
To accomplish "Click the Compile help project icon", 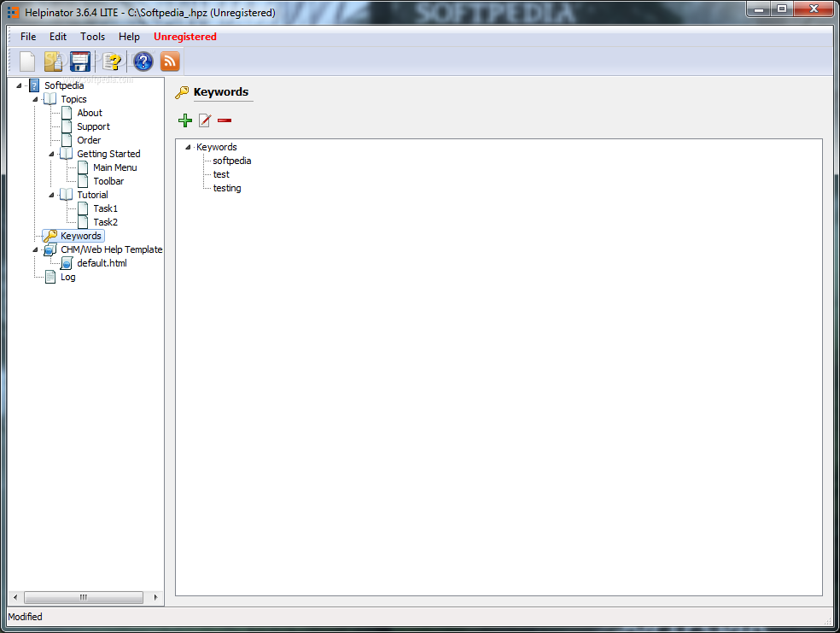I will [x=112, y=62].
